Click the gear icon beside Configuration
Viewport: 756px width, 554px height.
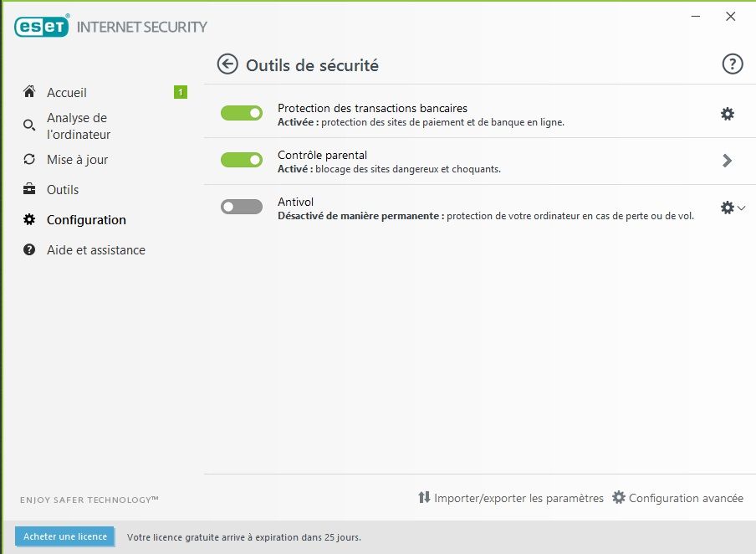(x=29, y=219)
